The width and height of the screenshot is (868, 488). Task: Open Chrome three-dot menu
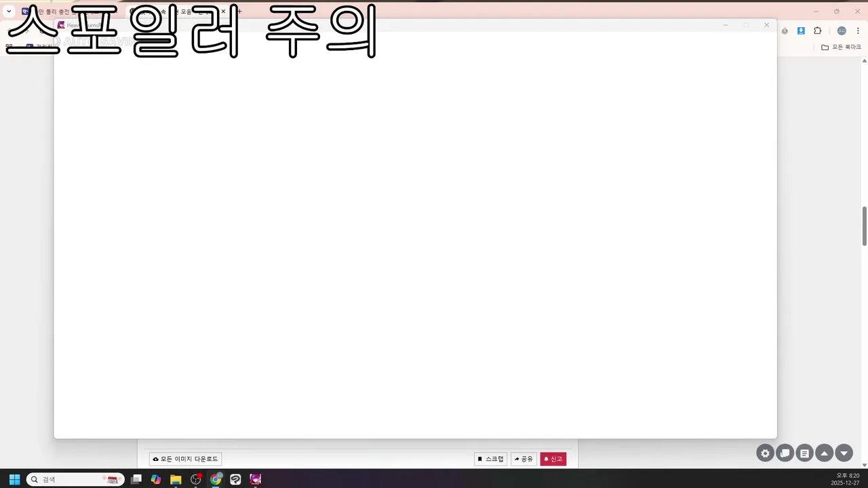[x=858, y=30]
